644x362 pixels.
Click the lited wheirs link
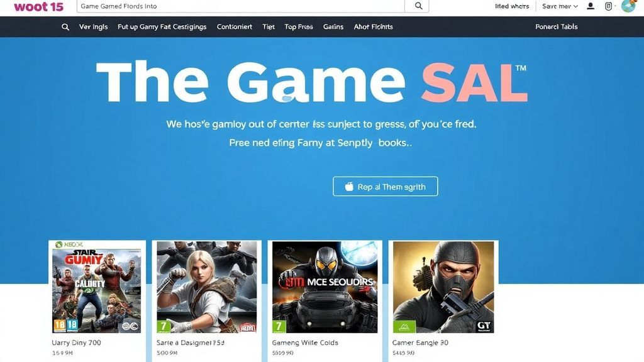point(512,6)
